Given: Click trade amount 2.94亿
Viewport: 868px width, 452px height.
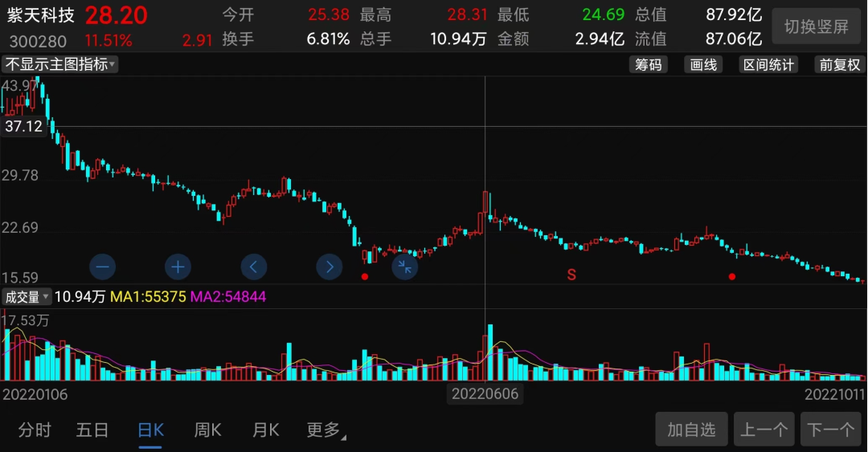Looking at the screenshot, I should click(x=600, y=39).
